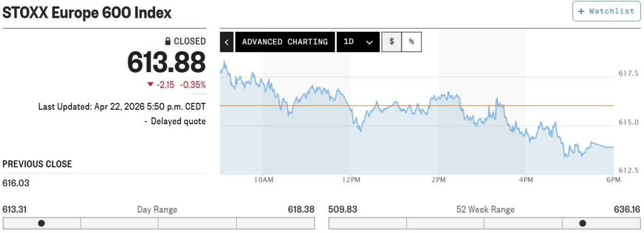This screenshot has width=644, height=233.
Task: Switch chart to dollar view
Action: 392,42
